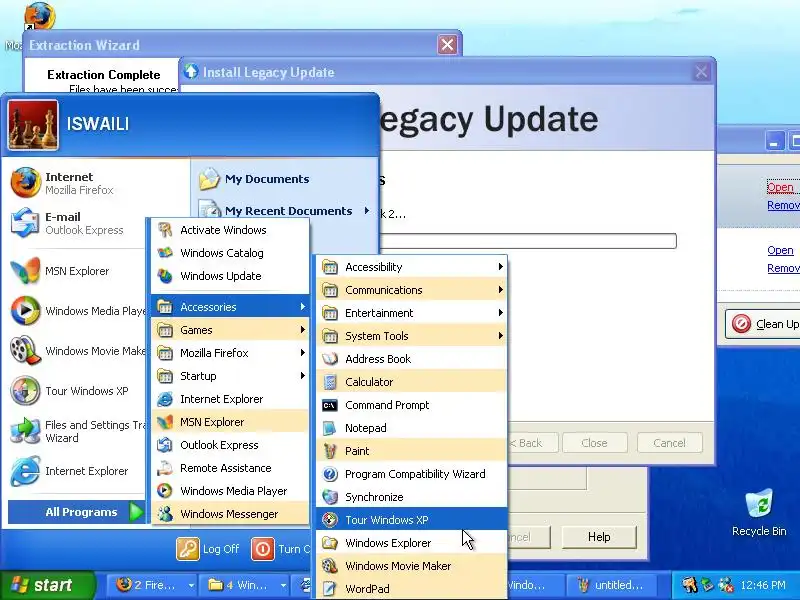Click the WordPad icon
Viewport: 800px width, 600px height.
tap(330, 589)
